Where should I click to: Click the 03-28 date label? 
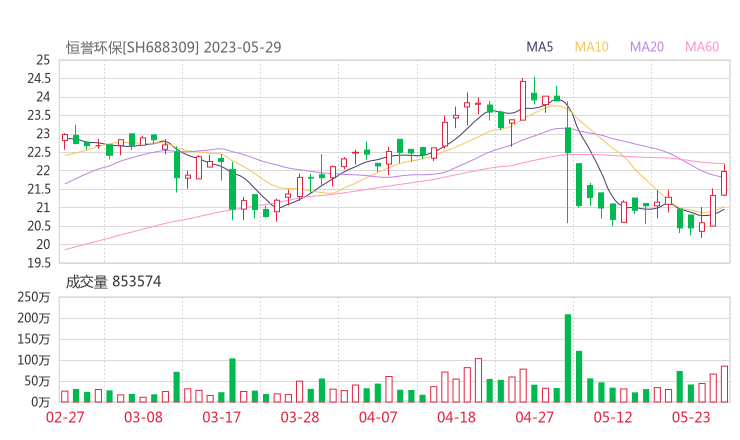click(x=300, y=417)
